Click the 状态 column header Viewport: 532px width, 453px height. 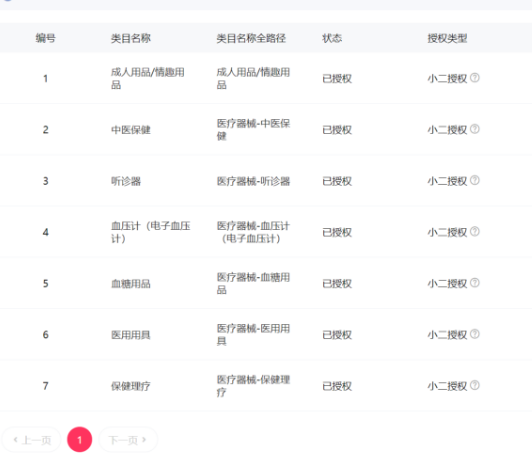point(332,38)
